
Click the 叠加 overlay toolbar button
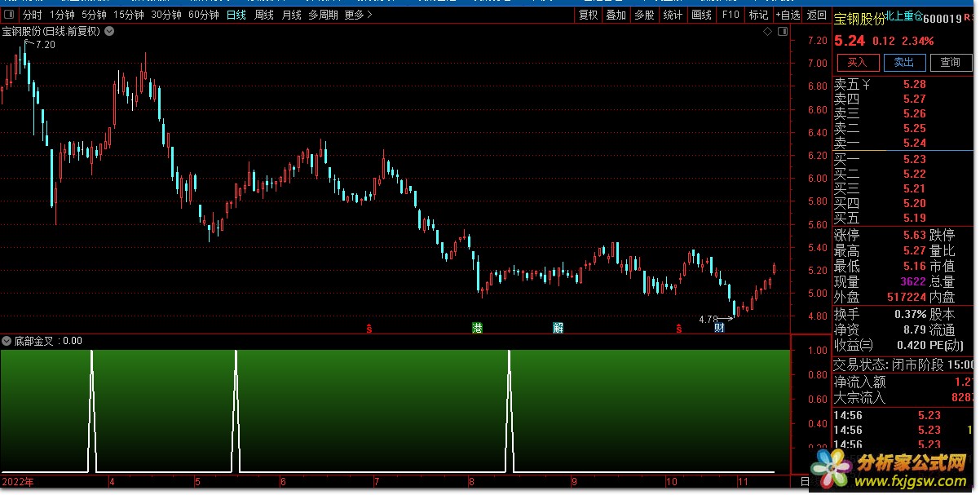pyautogui.click(x=616, y=15)
